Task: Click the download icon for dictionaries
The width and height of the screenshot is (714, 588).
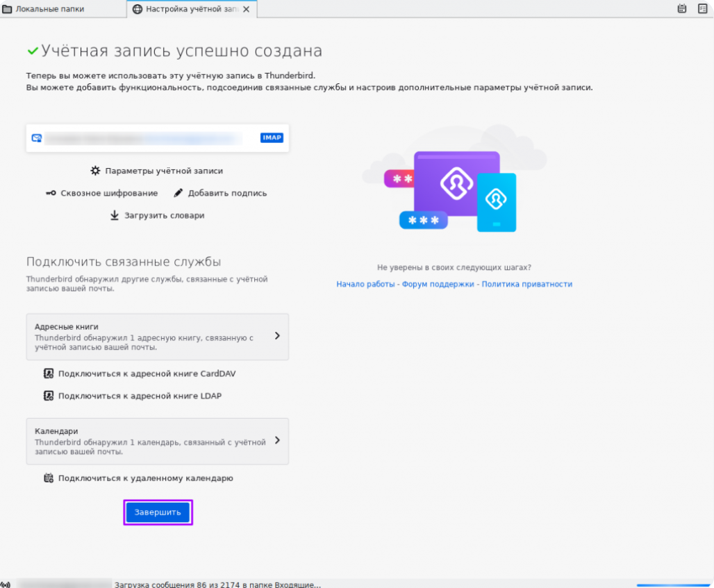Action: click(x=115, y=216)
